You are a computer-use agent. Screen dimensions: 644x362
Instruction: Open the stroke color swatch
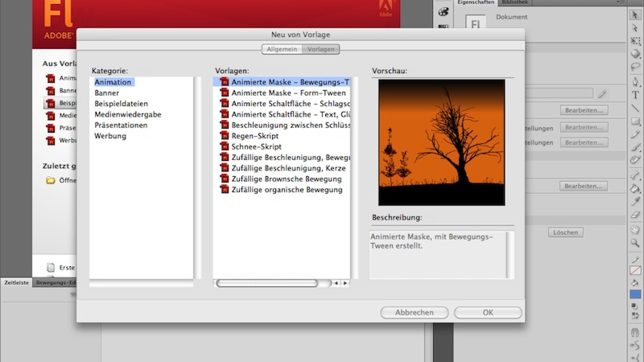(635, 271)
